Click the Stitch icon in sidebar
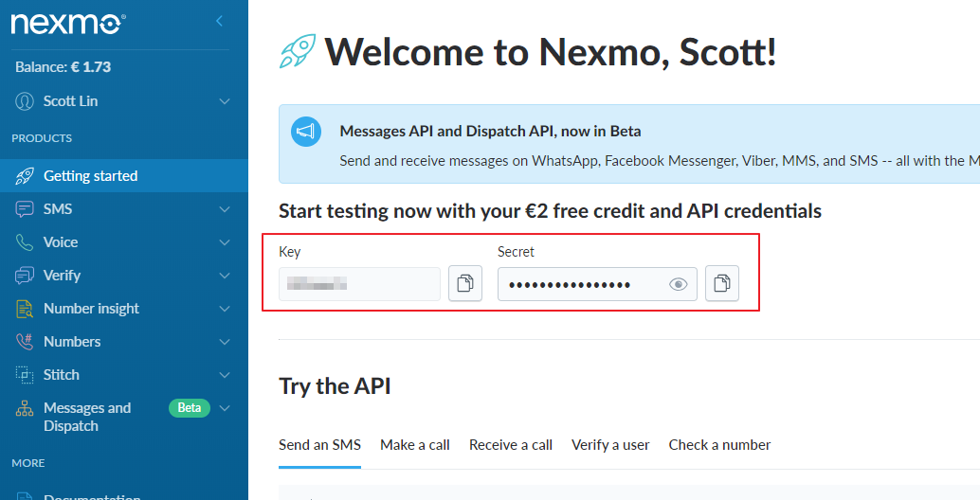This screenshot has height=500, width=980. [x=25, y=375]
